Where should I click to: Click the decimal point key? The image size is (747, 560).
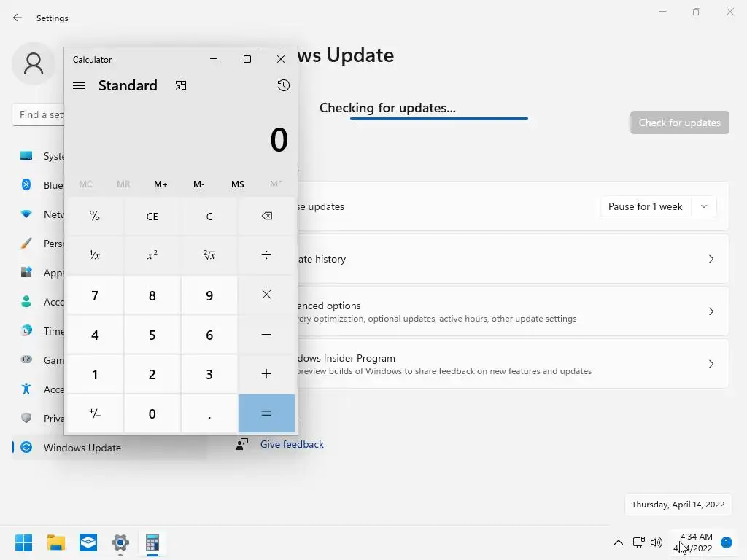tap(209, 413)
